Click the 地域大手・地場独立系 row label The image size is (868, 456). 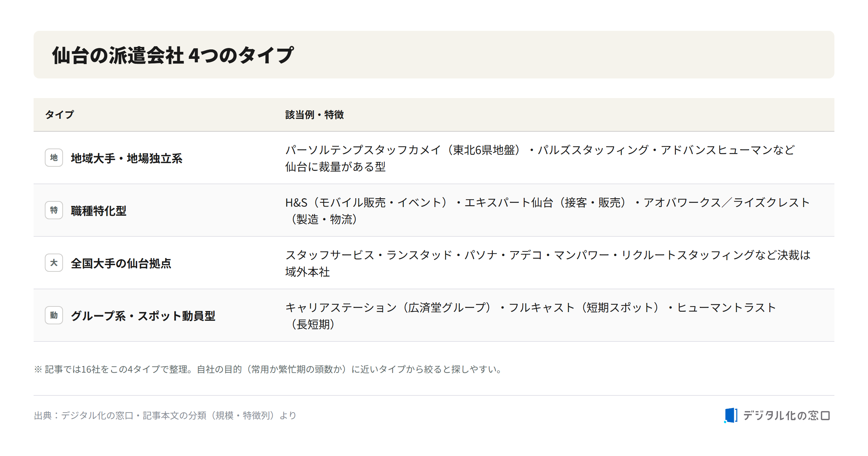[126, 158]
